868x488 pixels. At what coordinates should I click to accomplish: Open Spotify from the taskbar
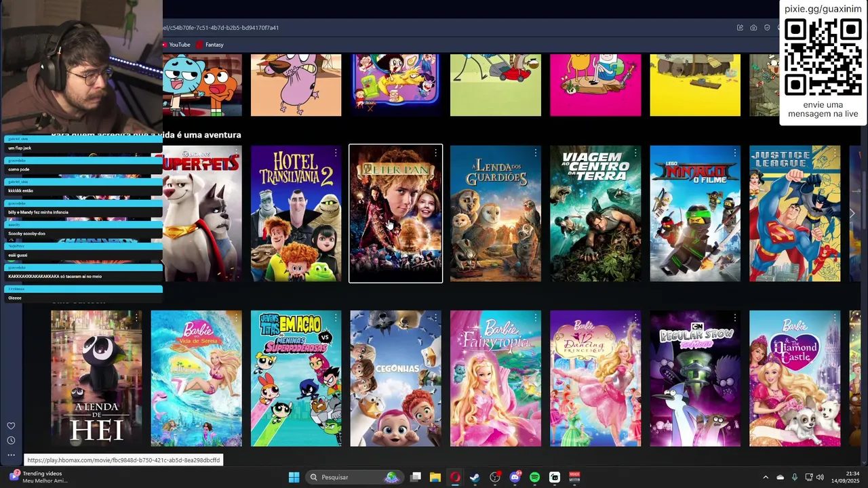pos(534,477)
